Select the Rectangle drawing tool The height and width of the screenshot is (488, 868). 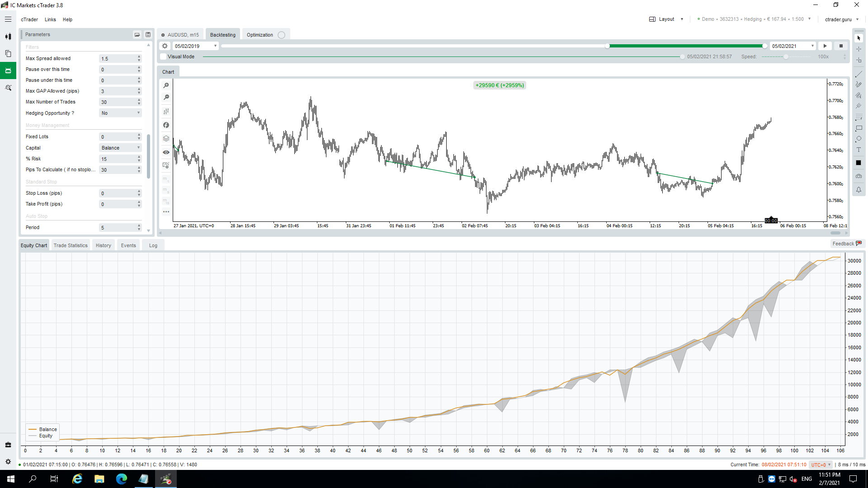(859, 128)
